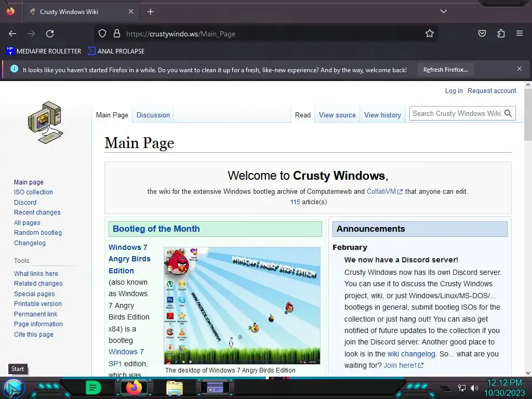Open the green notes app in taskbar

pos(93,388)
